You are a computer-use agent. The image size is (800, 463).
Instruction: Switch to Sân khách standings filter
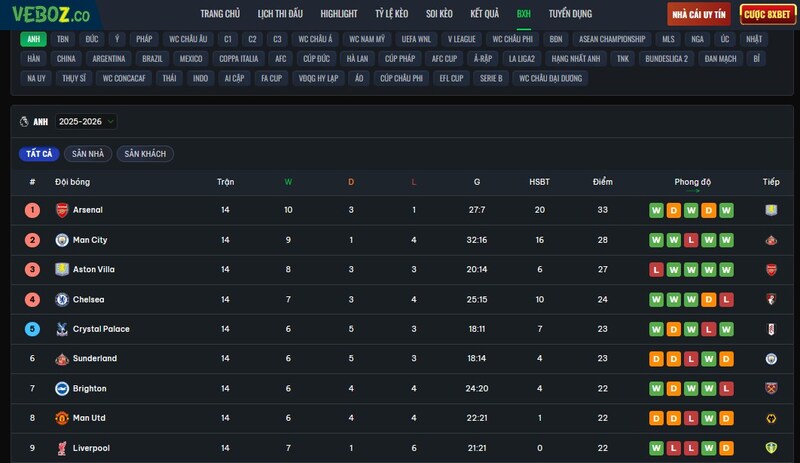coord(145,154)
